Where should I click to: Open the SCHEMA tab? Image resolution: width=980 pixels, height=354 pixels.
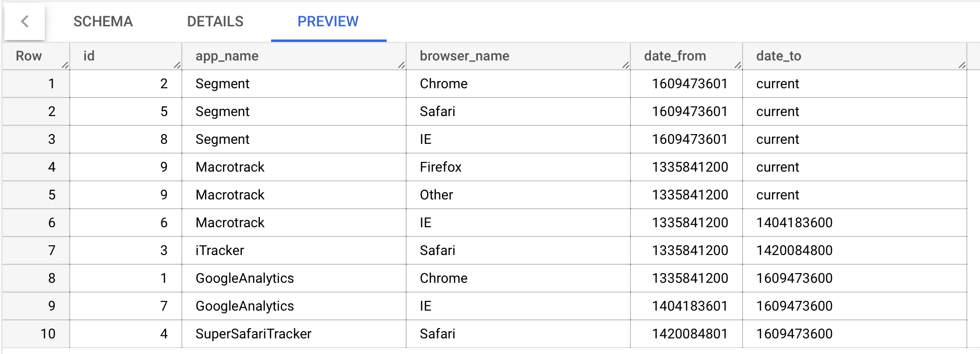pos(103,21)
